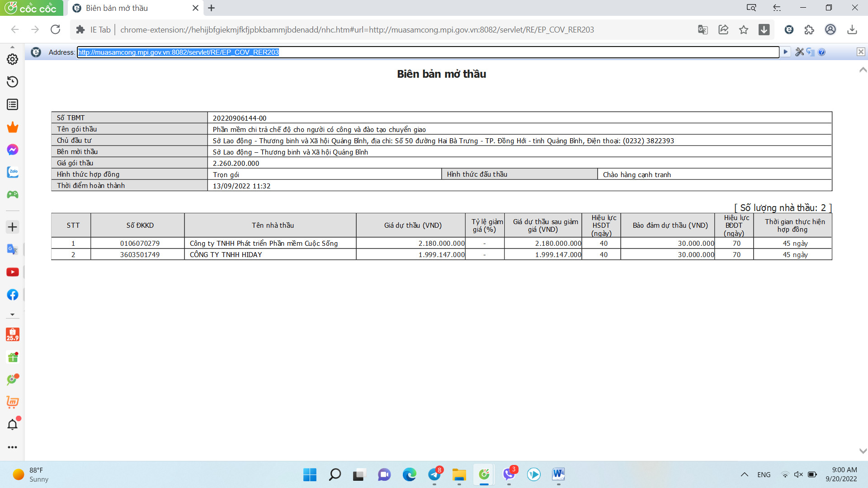Show hidden system tray icons
The image size is (868, 488).
744,474
